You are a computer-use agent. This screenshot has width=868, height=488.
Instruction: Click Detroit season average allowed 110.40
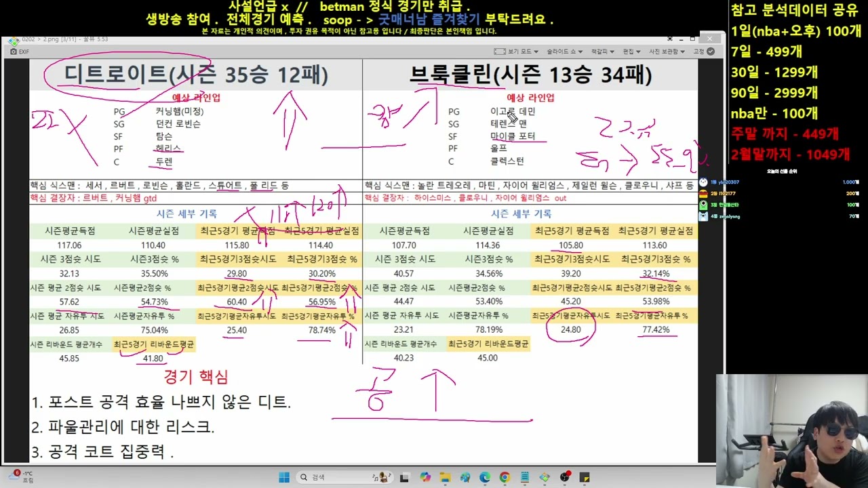point(153,245)
